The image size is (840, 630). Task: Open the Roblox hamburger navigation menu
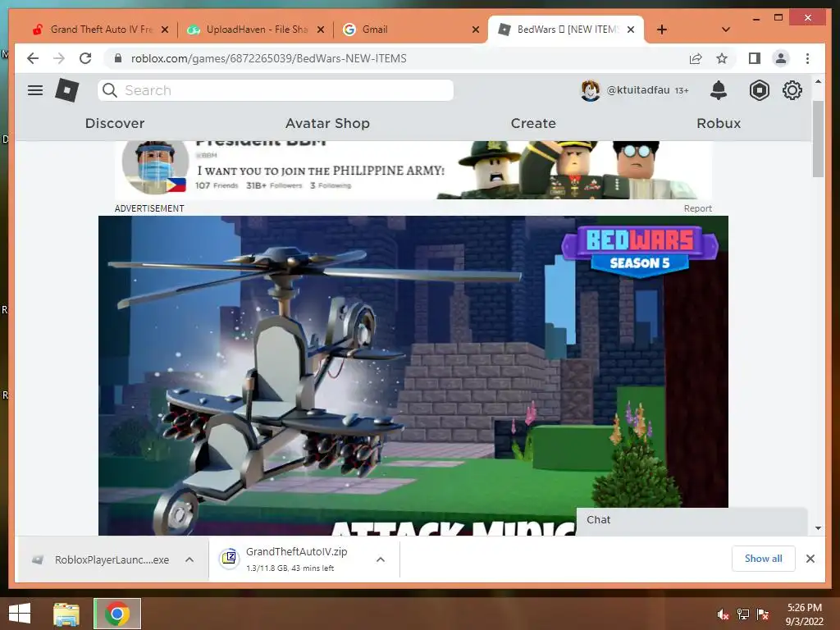point(35,90)
